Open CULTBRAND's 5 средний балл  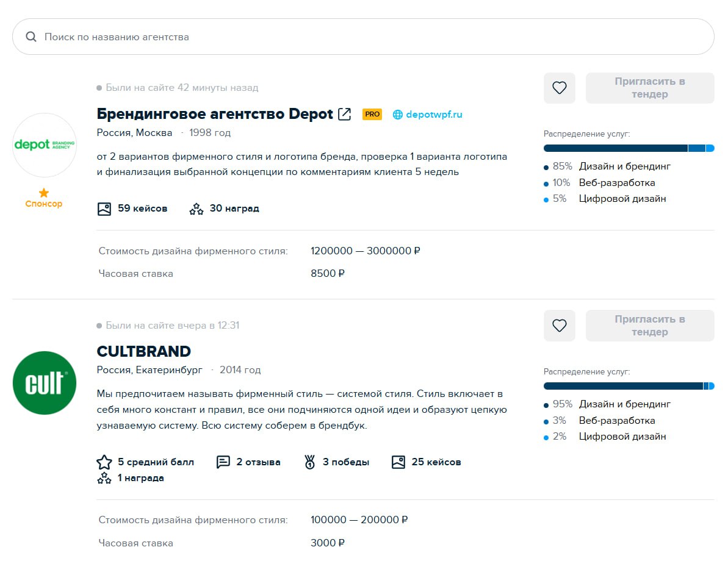coord(156,462)
